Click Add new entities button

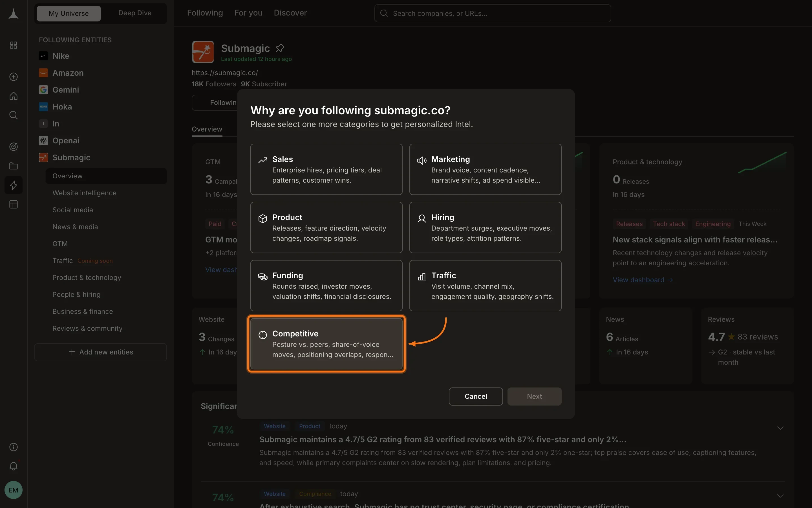coord(101,352)
